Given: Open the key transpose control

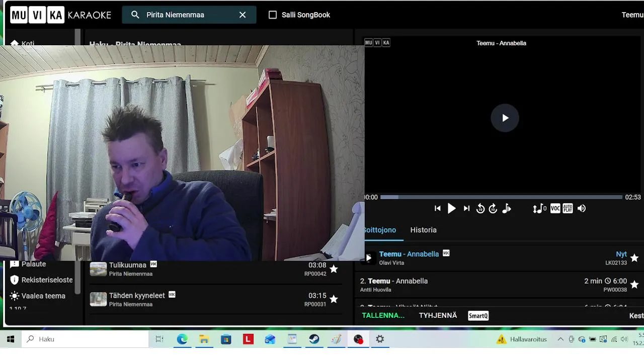Looking at the screenshot, I should [x=539, y=209].
